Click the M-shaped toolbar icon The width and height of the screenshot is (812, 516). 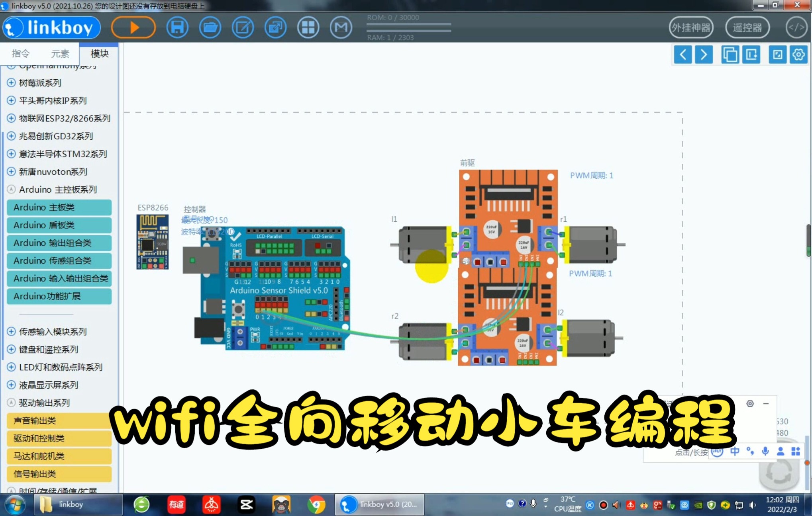tap(341, 27)
